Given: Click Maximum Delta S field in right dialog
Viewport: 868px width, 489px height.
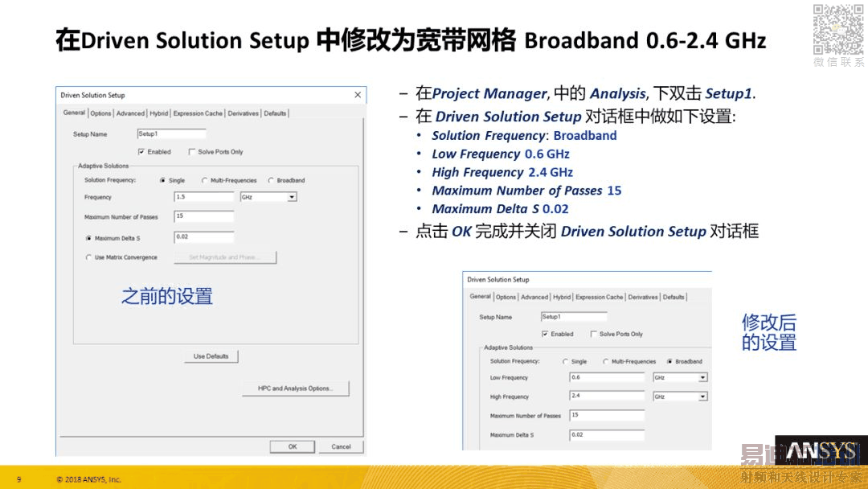Looking at the screenshot, I should pyautogui.click(x=608, y=435).
